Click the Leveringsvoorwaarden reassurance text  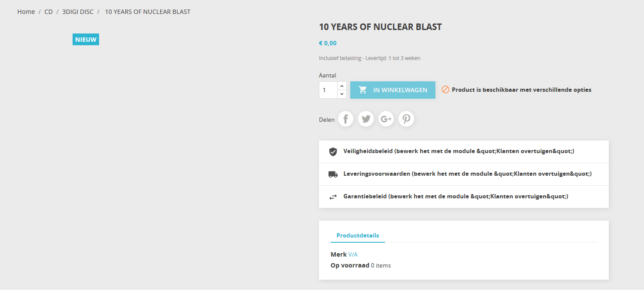tap(468, 174)
